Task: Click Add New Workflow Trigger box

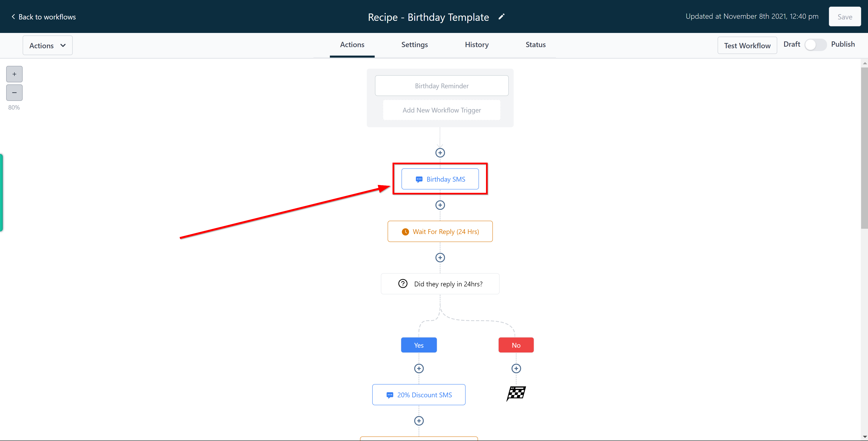Action: tap(441, 110)
